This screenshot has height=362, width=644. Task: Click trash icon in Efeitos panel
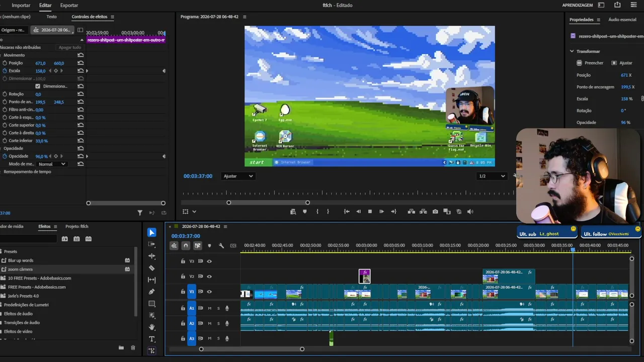tap(133, 347)
